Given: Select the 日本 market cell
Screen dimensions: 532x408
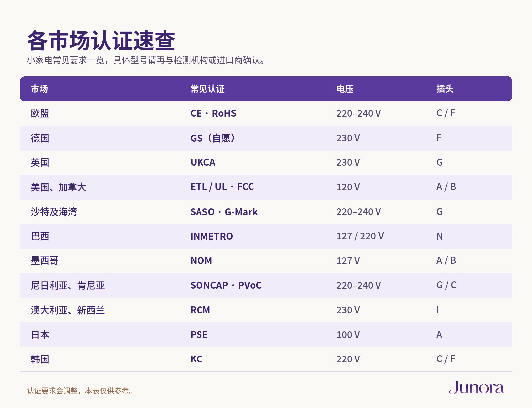Looking at the screenshot, I should pos(40,335).
